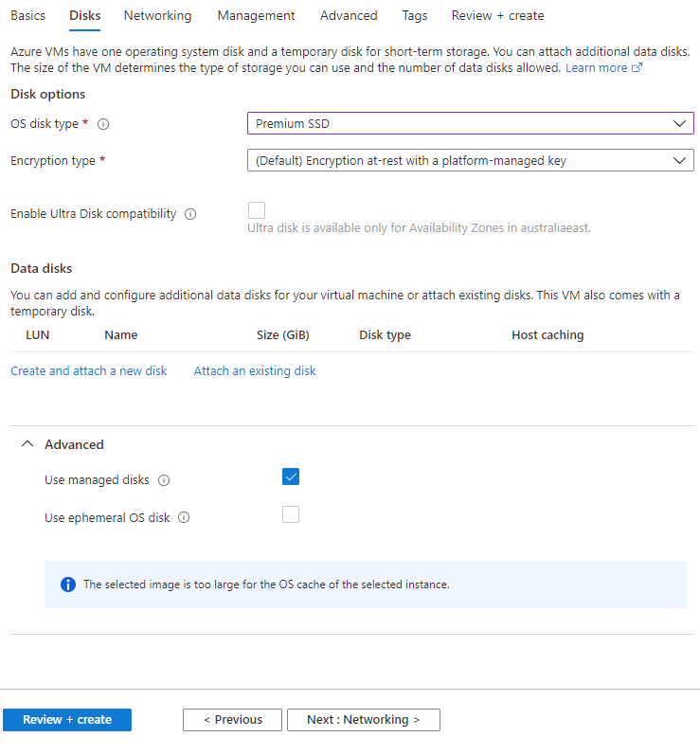Open the Management tab
Screen dimensions: 700x755
[x=256, y=15]
